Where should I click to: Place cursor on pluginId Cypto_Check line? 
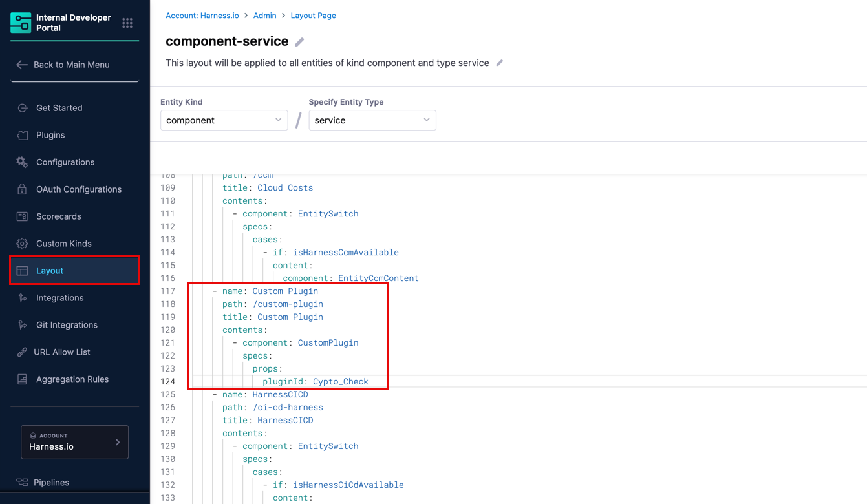316,381
